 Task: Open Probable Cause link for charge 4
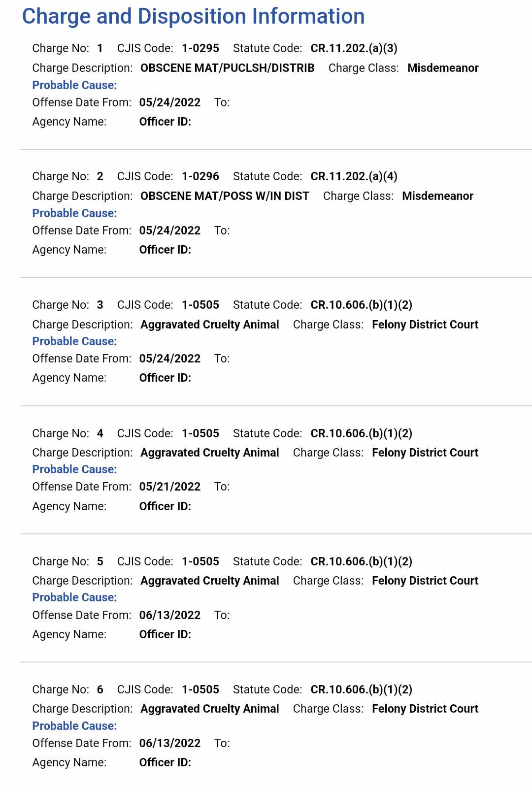point(74,469)
